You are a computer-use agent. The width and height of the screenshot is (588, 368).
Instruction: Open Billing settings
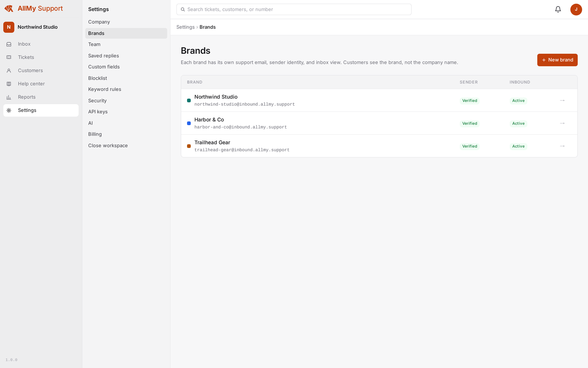click(126, 134)
